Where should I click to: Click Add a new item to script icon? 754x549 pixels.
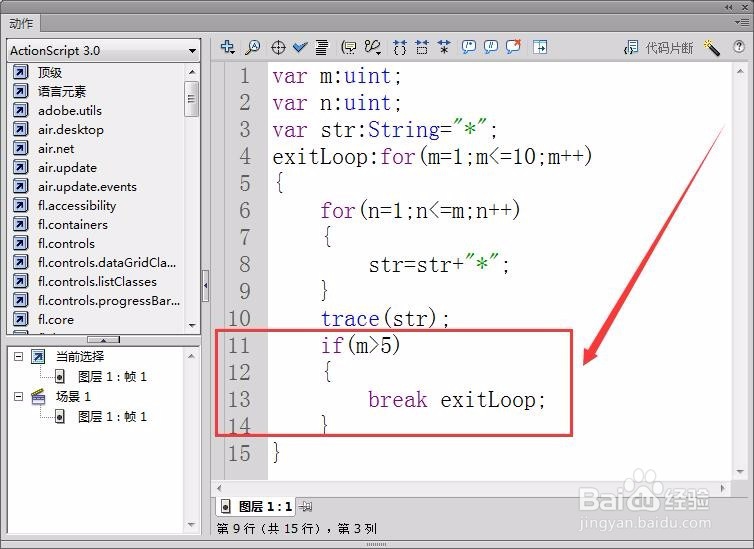(227, 47)
